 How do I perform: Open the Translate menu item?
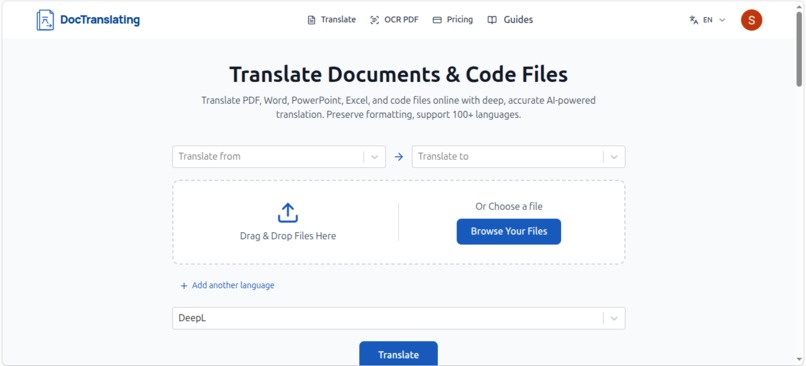332,20
